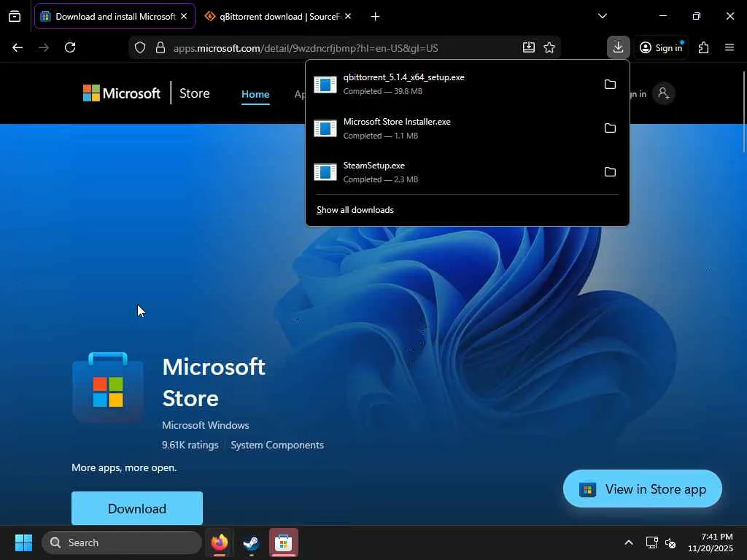Image resolution: width=747 pixels, height=560 pixels.
Task: Sign in to Firefox account
Action: [x=661, y=47]
